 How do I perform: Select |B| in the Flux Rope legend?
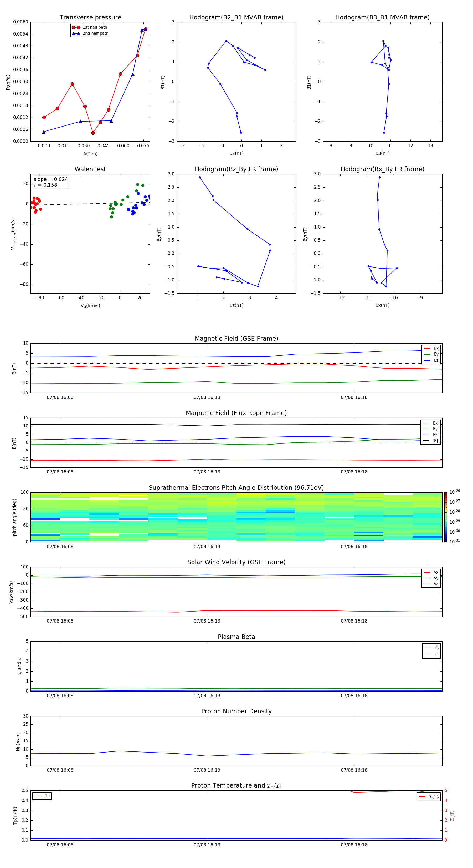tap(431, 441)
